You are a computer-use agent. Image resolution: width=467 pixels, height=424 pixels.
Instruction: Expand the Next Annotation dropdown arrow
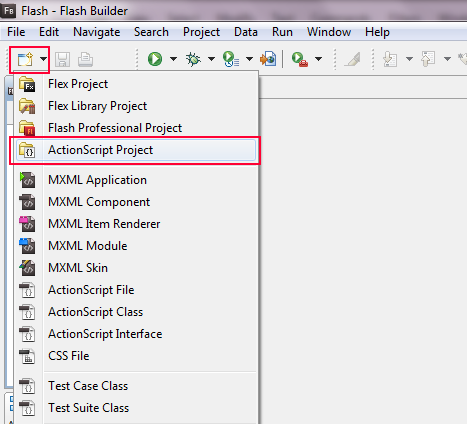(409, 59)
